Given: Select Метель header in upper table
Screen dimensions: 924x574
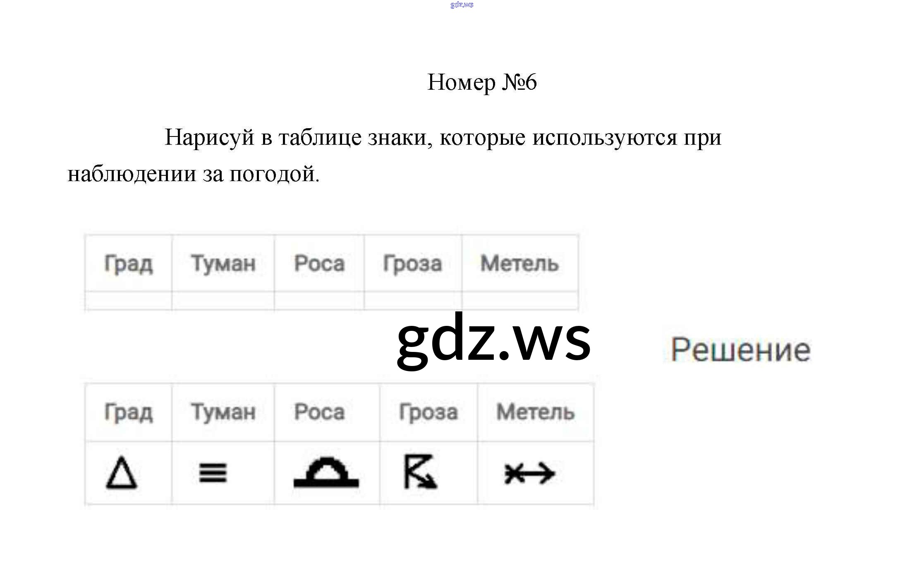Looking at the screenshot, I should [519, 264].
